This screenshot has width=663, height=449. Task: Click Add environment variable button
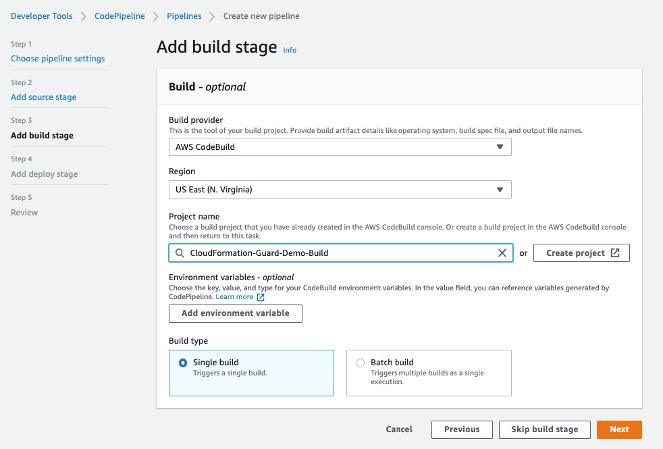pyautogui.click(x=236, y=313)
